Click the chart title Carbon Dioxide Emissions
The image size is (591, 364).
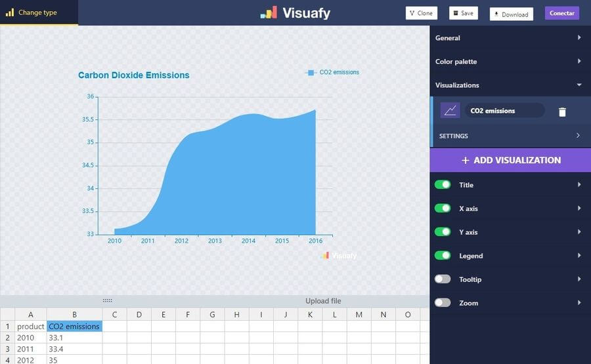(134, 75)
